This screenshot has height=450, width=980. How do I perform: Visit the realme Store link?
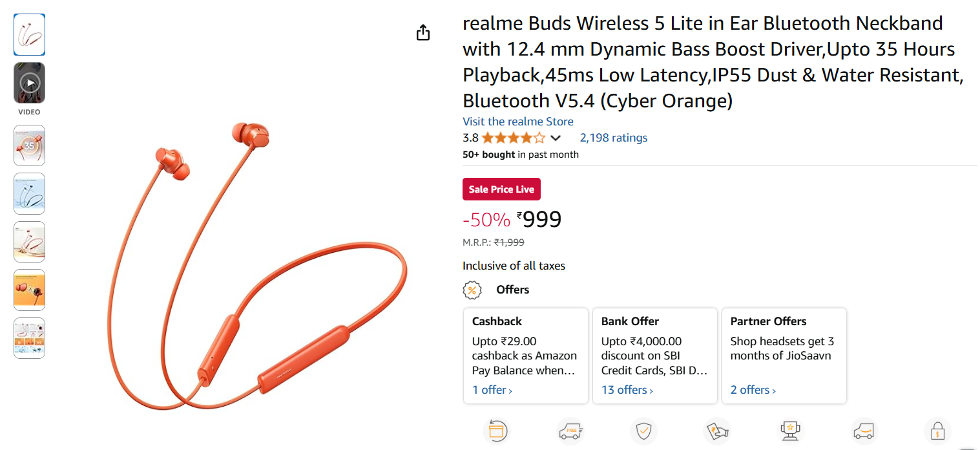point(517,122)
